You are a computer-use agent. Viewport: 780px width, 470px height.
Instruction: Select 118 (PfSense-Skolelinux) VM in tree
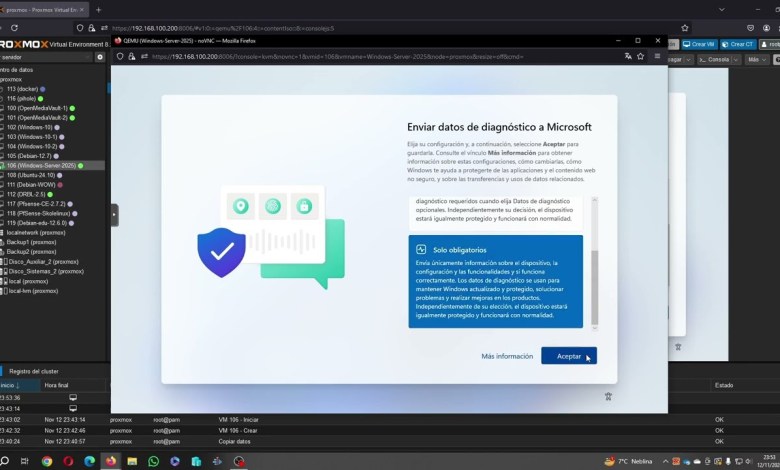[41, 213]
